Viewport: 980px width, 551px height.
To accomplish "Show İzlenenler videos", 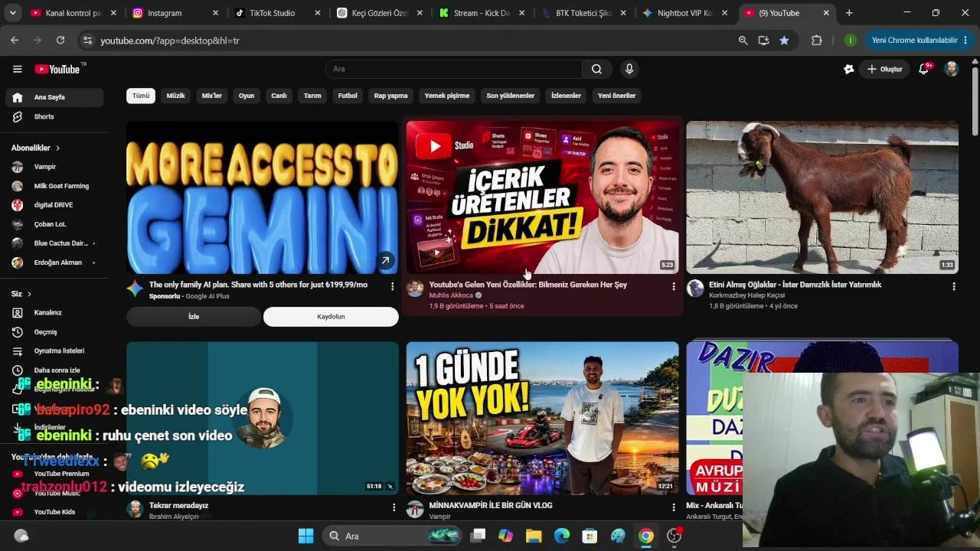I will (567, 96).
